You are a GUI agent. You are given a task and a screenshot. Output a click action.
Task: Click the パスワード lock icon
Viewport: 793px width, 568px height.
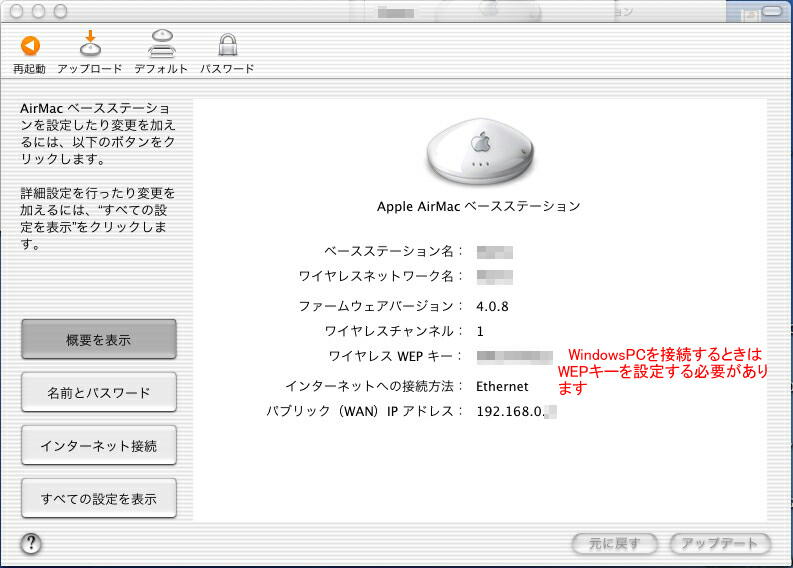(x=228, y=45)
